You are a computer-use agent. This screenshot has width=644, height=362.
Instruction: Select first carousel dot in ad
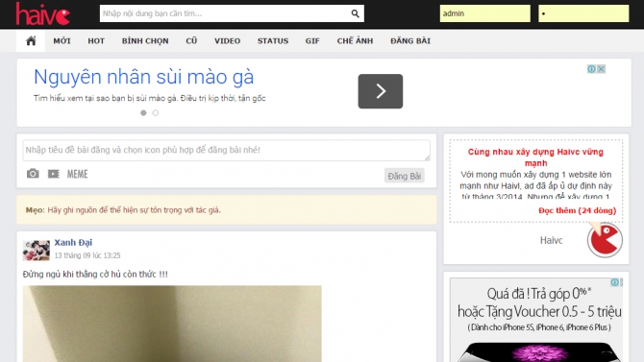click(143, 113)
